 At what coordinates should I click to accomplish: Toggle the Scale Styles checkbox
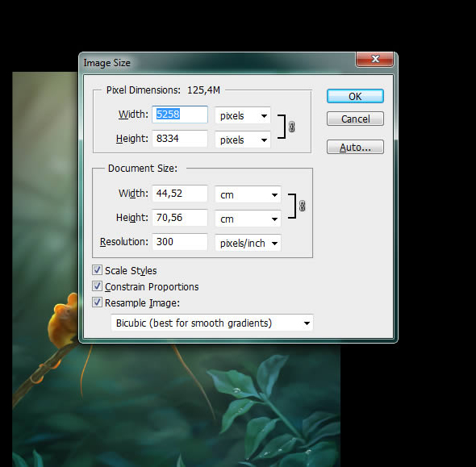point(97,270)
